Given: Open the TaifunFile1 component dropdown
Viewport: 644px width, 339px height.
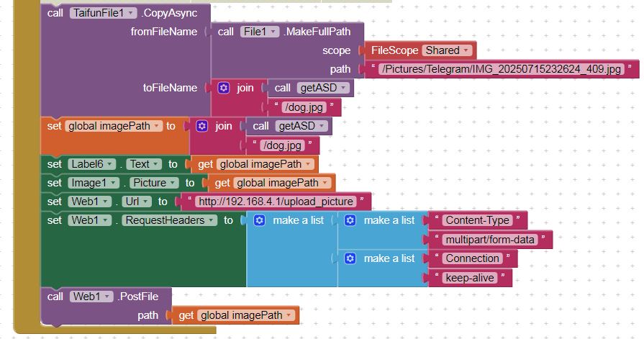Looking at the screenshot, I should coord(104,13).
